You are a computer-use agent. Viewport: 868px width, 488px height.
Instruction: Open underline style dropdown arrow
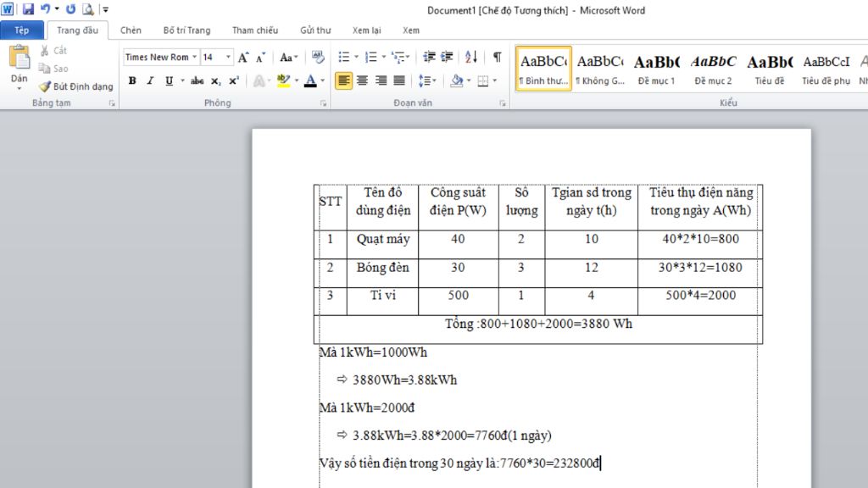click(x=182, y=80)
